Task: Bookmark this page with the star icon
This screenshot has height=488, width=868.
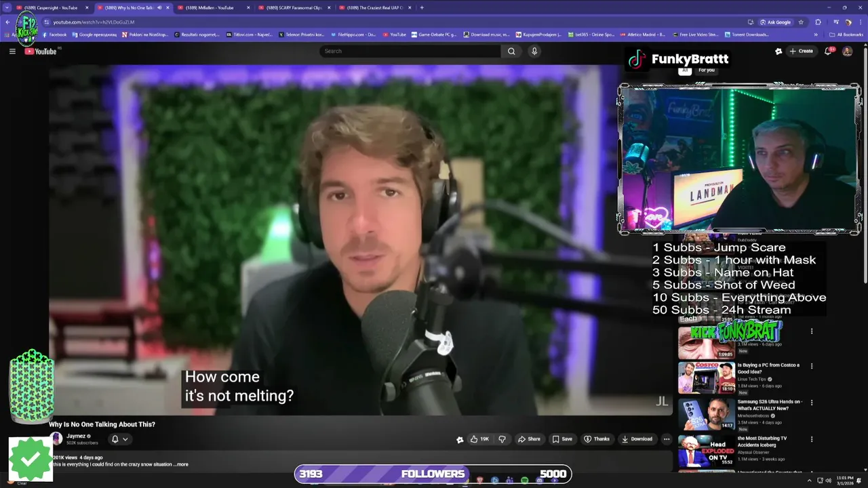Action: 801,22
